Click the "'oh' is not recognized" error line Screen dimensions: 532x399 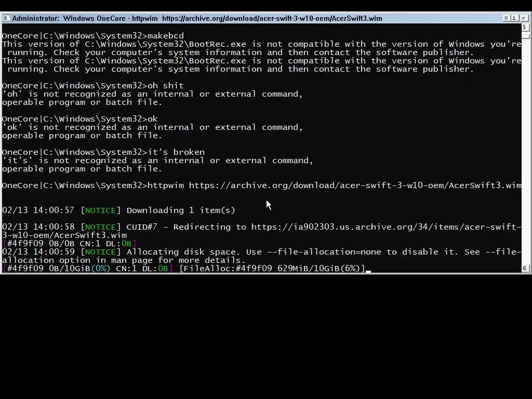point(152,94)
